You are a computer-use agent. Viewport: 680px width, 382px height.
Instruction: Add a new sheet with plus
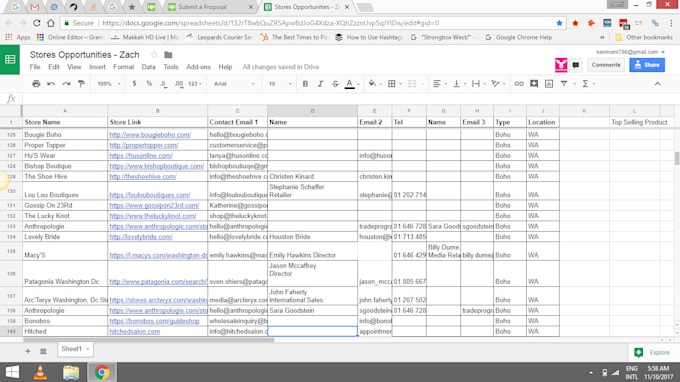point(28,351)
